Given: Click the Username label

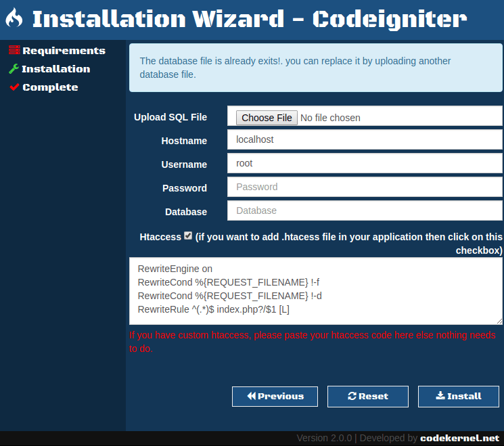Looking at the screenshot, I should pyautogui.click(x=184, y=164).
